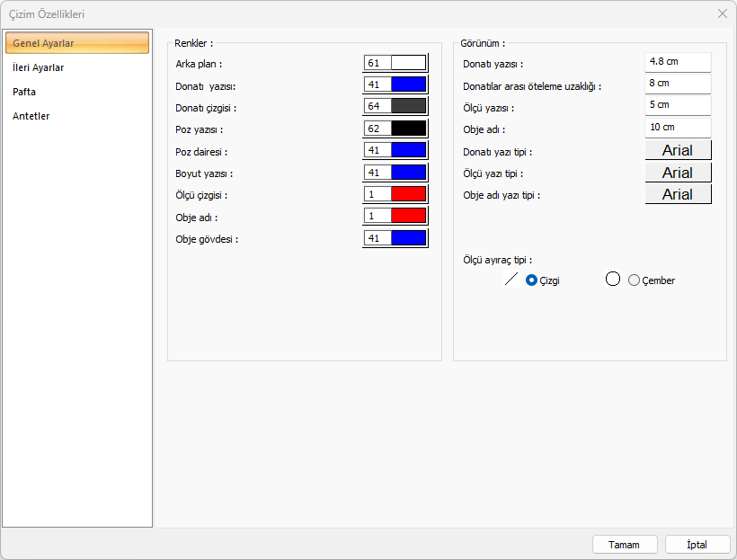The width and height of the screenshot is (737, 560).
Task: Pick the Arka plan white color swatch
Action: (408, 63)
